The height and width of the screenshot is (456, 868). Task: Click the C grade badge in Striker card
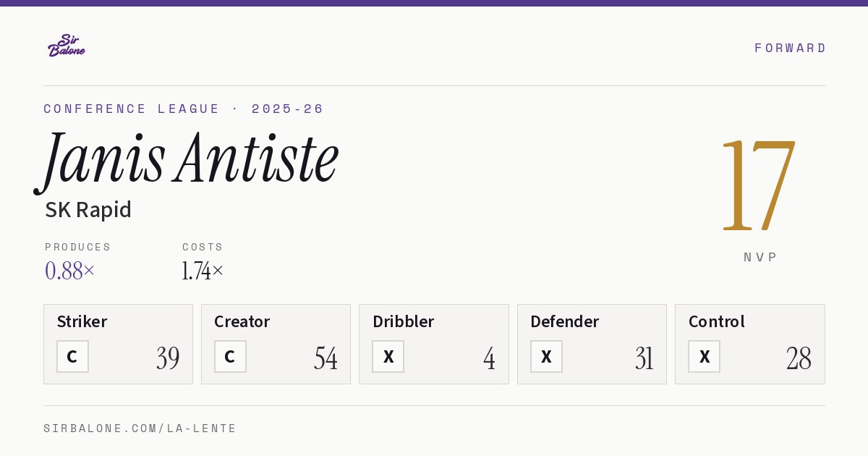(x=72, y=357)
